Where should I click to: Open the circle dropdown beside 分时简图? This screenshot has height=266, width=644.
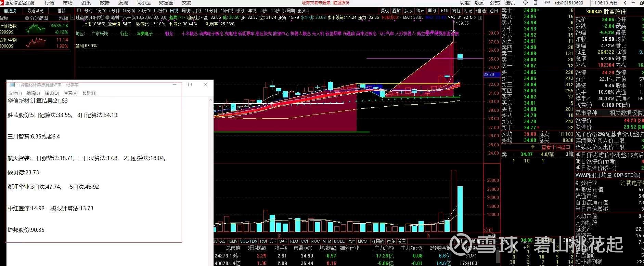click(27, 18)
